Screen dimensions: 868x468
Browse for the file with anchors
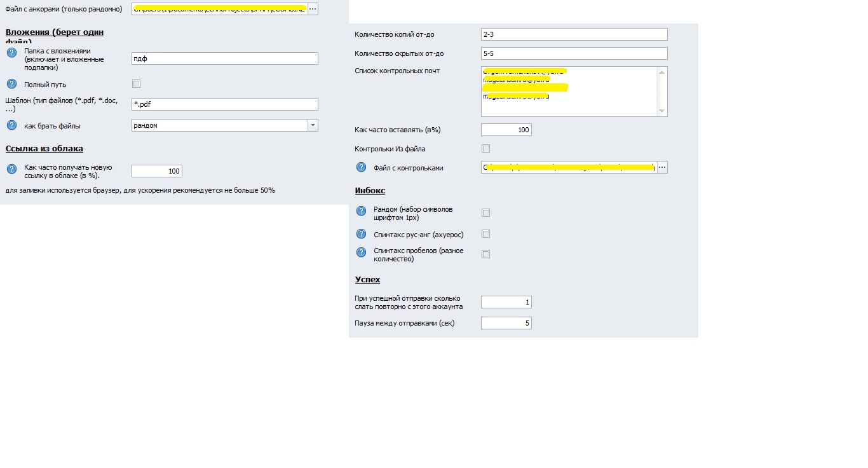313,9
